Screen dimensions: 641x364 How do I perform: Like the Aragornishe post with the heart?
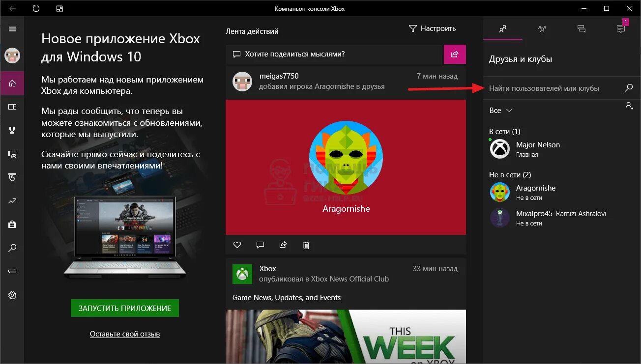237,245
